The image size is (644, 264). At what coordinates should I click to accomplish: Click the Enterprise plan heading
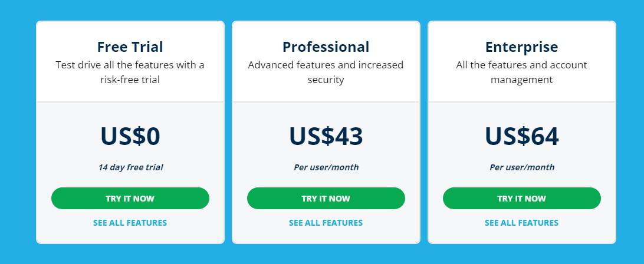click(x=521, y=47)
